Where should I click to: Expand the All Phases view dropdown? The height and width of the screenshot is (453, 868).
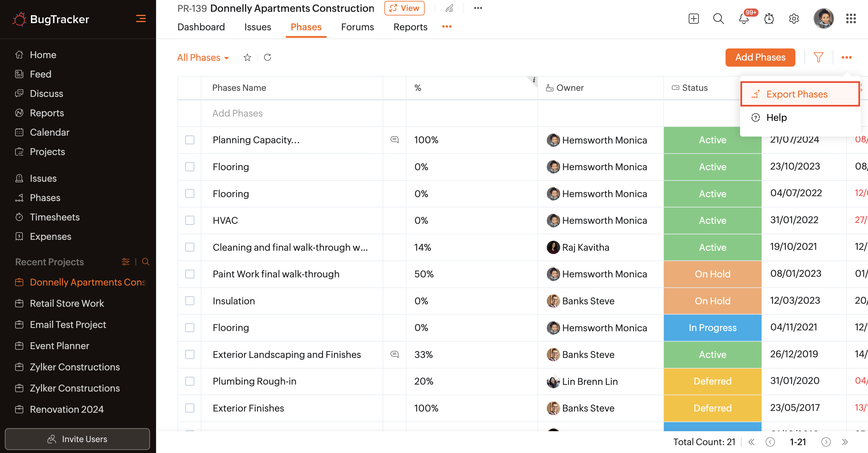click(203, 57)
